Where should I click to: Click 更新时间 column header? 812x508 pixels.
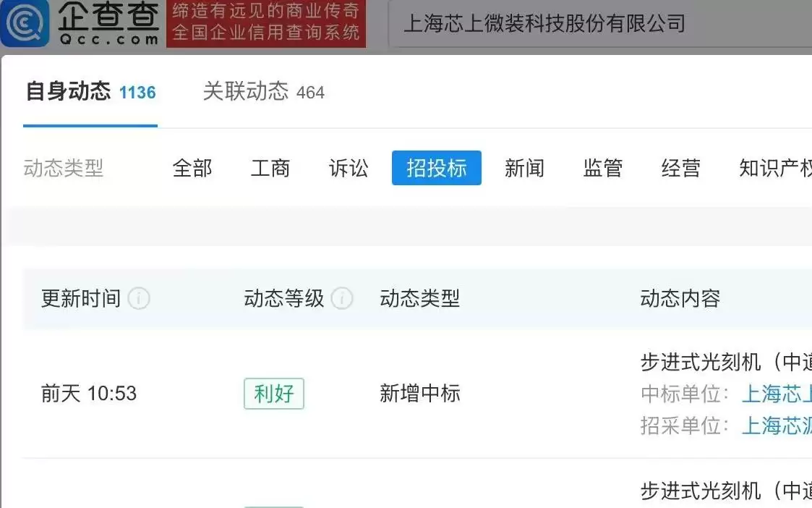tap(81, 299)
